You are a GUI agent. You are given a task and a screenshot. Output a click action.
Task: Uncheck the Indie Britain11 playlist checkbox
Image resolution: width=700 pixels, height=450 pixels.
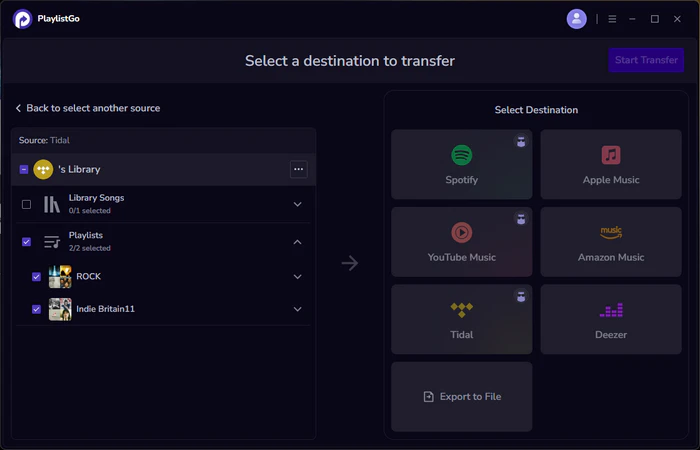click(x=36, y=309)
